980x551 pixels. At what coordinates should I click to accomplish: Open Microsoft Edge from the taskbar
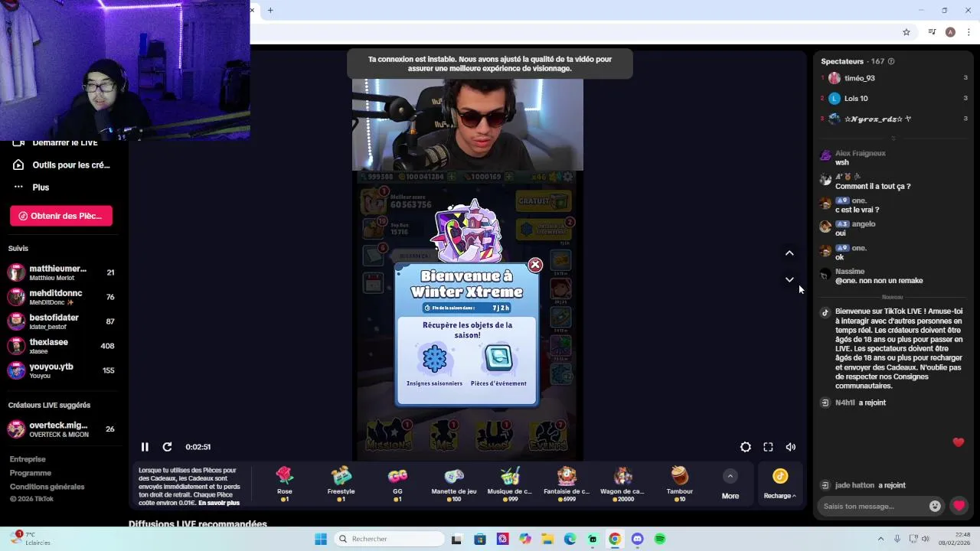pos(570,539)
